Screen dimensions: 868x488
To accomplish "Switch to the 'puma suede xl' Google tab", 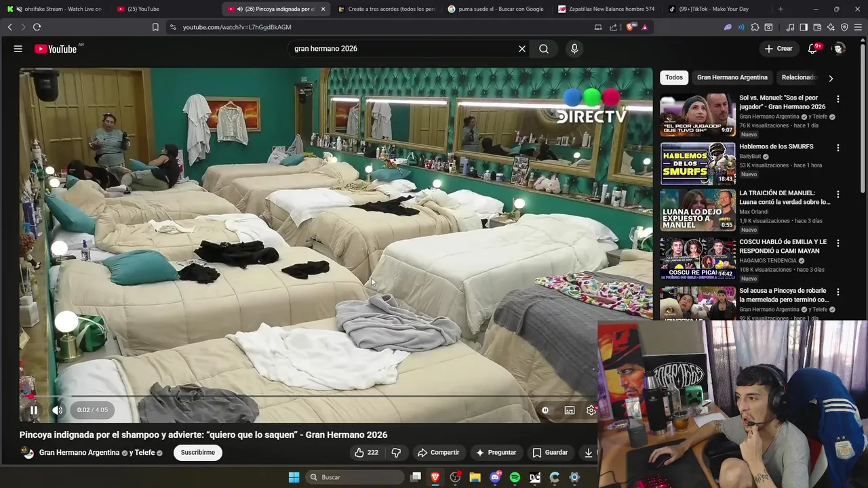I will coord(497,9).
